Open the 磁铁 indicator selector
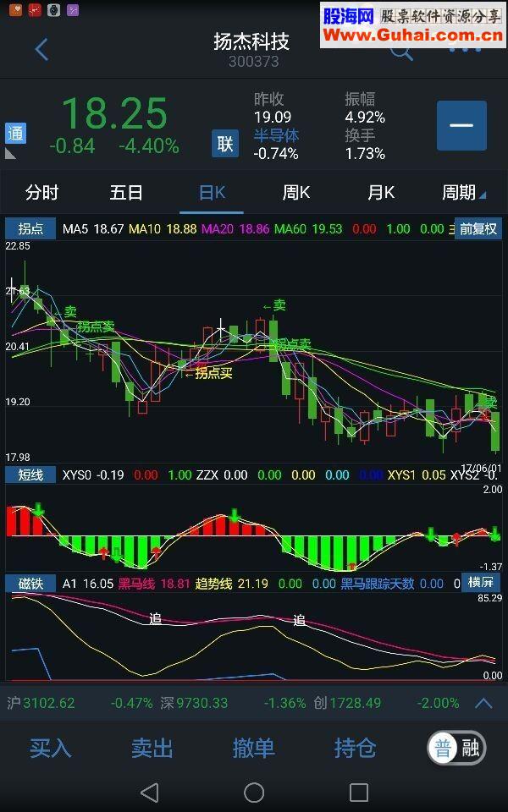 [x=30, y=584]
